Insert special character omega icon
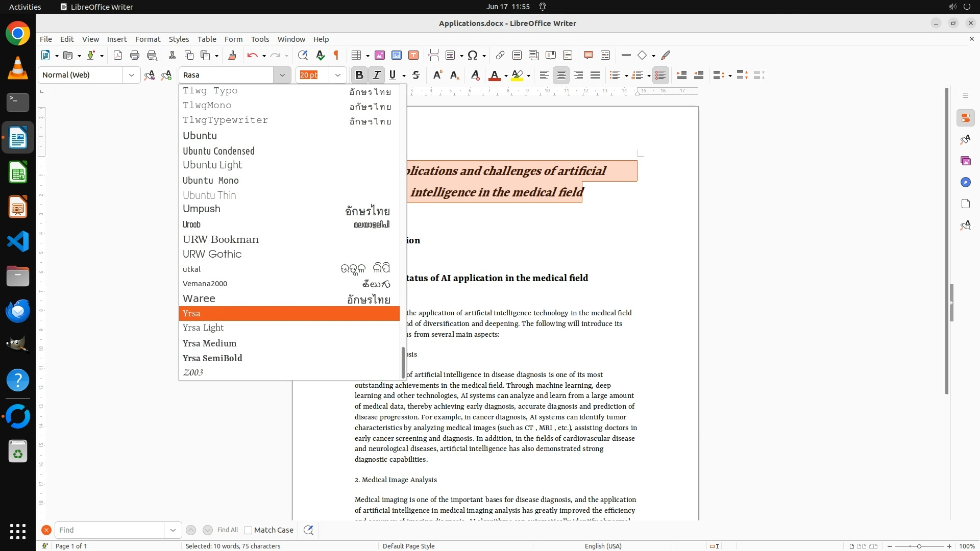Viewport: 980px width, 551px height. pos(473,55)
